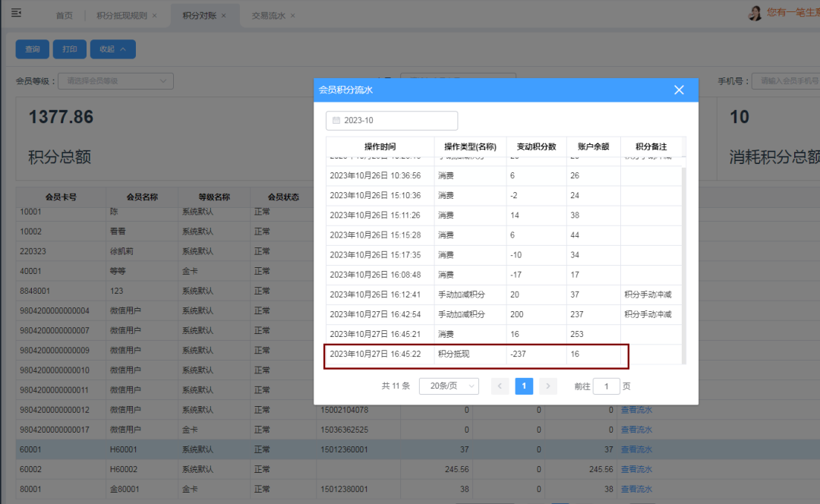Go to previous page in dialog pagination
The width and height of the screenshot is (820, 504).
[500, 386]
